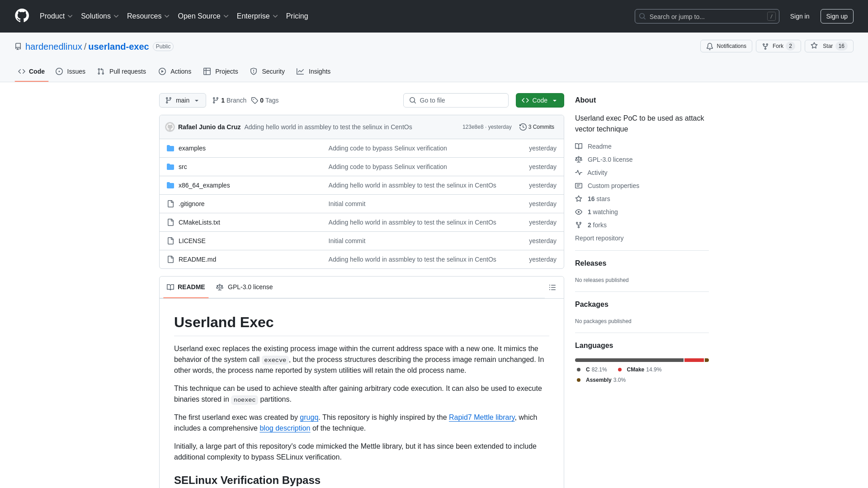
Task: Switch to GPL-3.0 license tab in README panel
Action: (245, 287)
